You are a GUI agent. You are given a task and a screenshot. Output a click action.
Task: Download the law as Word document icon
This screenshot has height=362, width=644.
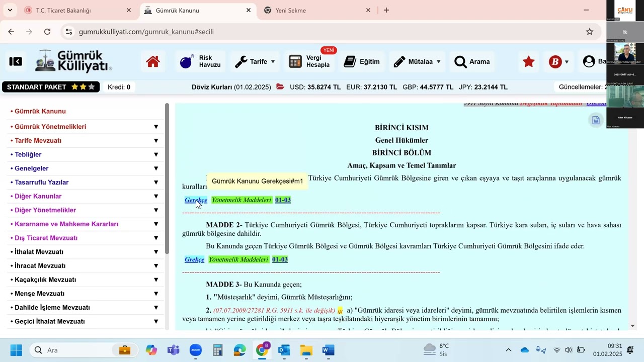[596, 120]
